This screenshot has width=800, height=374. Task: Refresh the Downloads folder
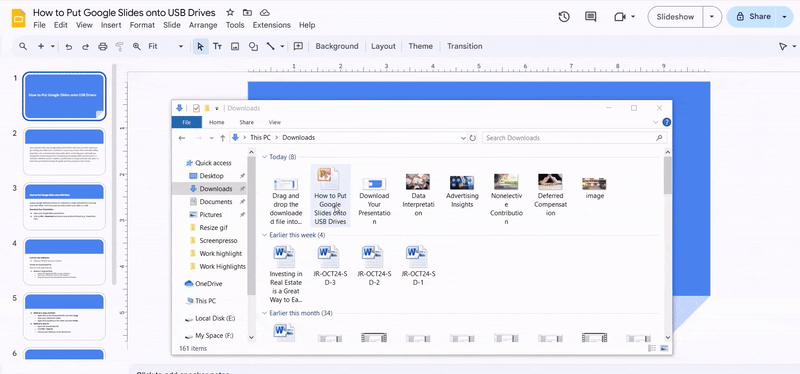pyautogui.click(x=472, y=138)
